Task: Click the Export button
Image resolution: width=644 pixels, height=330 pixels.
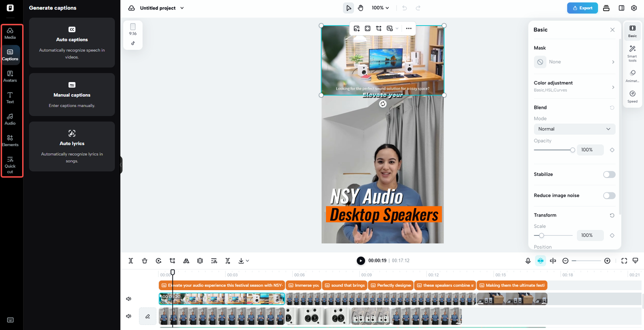Action: coord(582,8)
